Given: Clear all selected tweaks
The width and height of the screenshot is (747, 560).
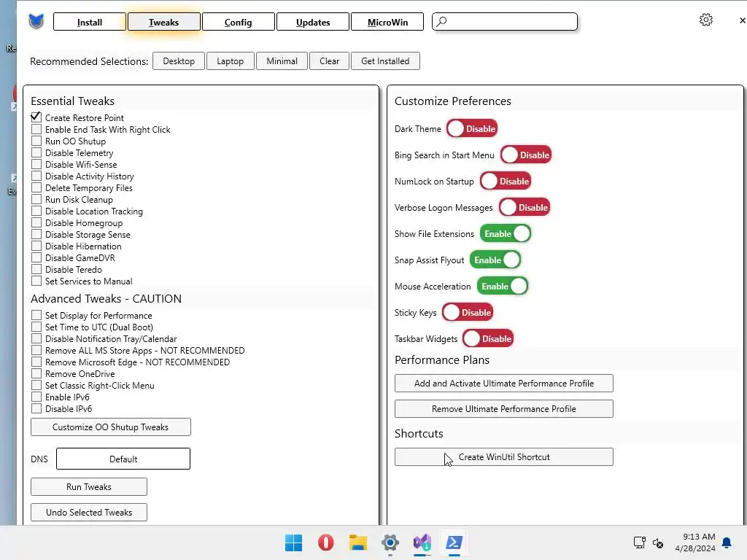Looking at the screenshot, I should tap(329, 61).
